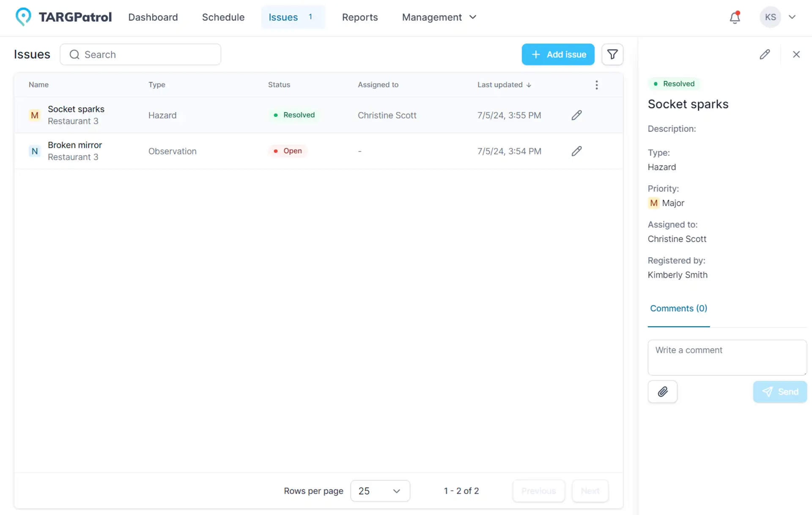Viewport: 812px width, 515px height.
Task: Edit the Broken mirror row via pencil
Action: [576, 151]
